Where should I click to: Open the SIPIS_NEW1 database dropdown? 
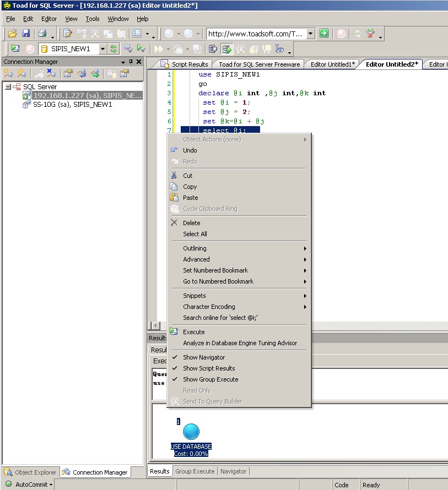[x=102, y=49]
